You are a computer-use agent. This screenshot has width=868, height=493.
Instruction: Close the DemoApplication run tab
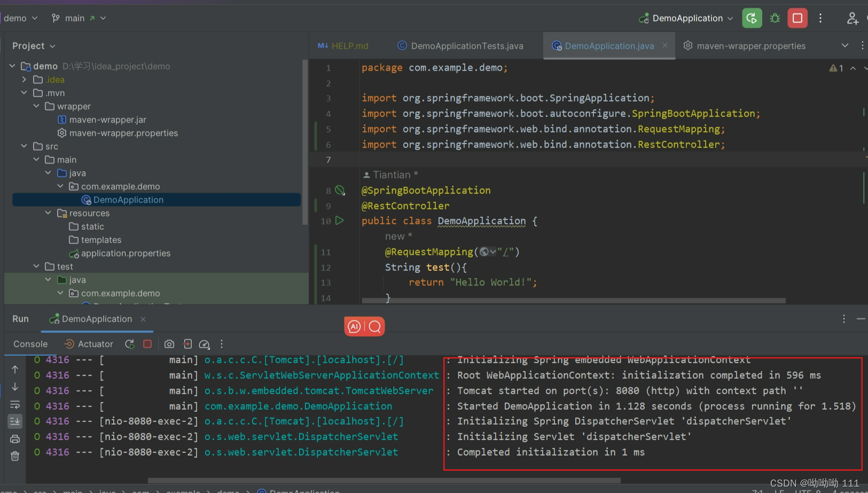(143, 319)
